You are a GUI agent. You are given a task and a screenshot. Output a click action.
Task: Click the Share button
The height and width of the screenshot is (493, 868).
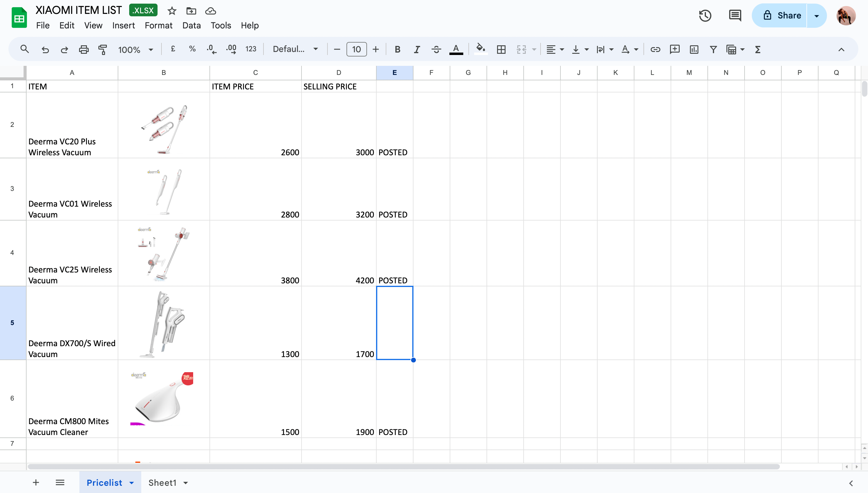tap(782, 16)
